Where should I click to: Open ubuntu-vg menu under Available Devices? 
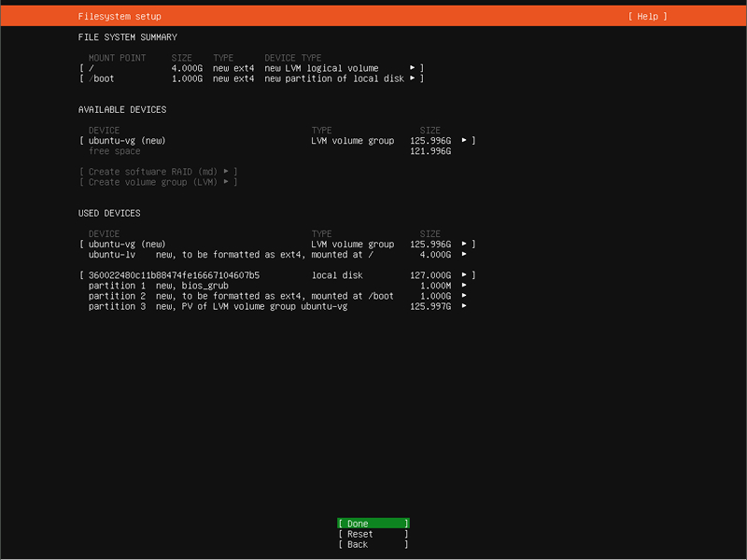click(464, 141)
